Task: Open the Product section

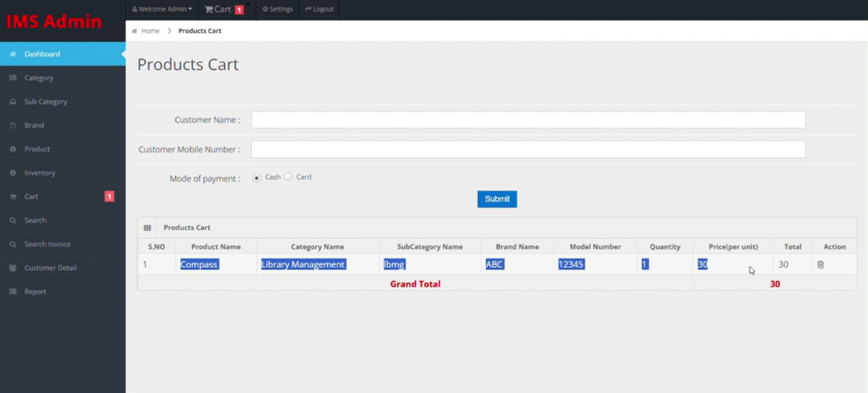Action: coord(37,149)
